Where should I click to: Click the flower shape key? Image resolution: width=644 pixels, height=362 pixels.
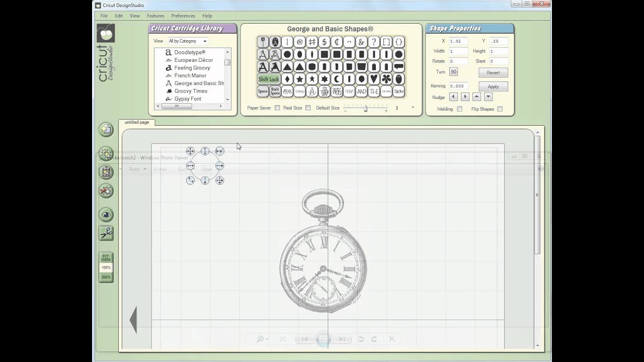[386, 79]
